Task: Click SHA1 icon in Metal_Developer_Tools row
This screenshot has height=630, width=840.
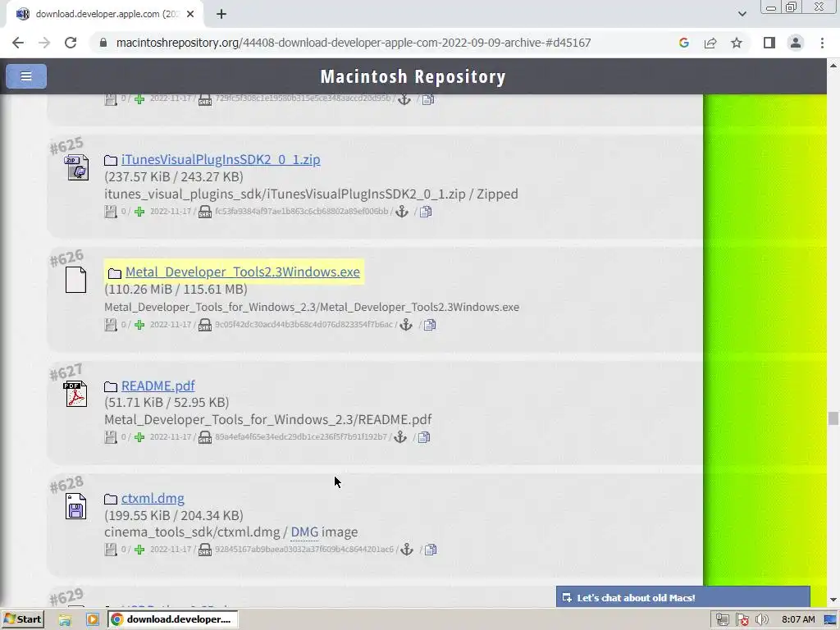Action: pyautogui.click(x=204, y=325)
